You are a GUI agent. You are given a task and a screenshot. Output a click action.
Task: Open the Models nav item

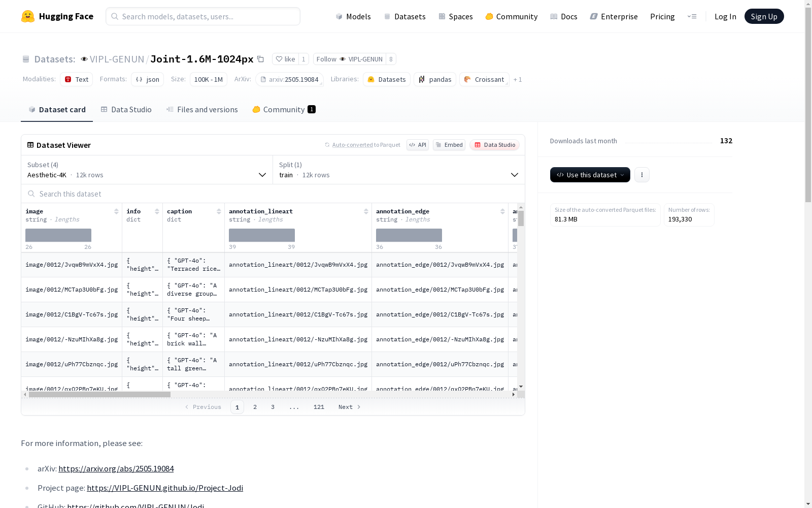[353, 16]
